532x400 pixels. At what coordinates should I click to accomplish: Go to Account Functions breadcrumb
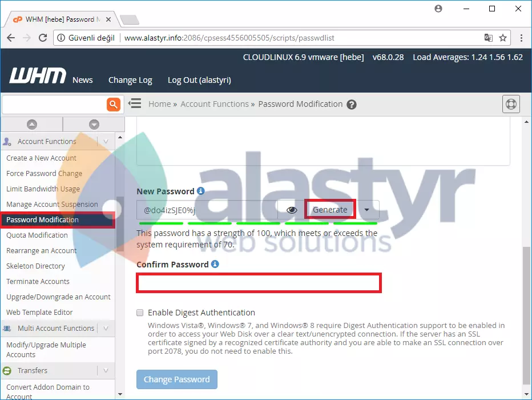pyautogui.click(x=215, y=104)
